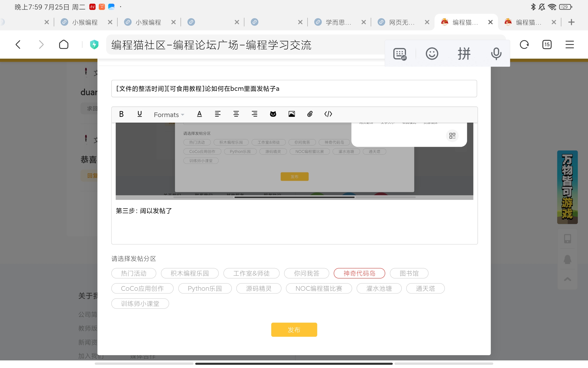Image resolution: width=588 pixels, height=368 pixels.
Task: Go back to the previous page
Action: tap(18, 45)
